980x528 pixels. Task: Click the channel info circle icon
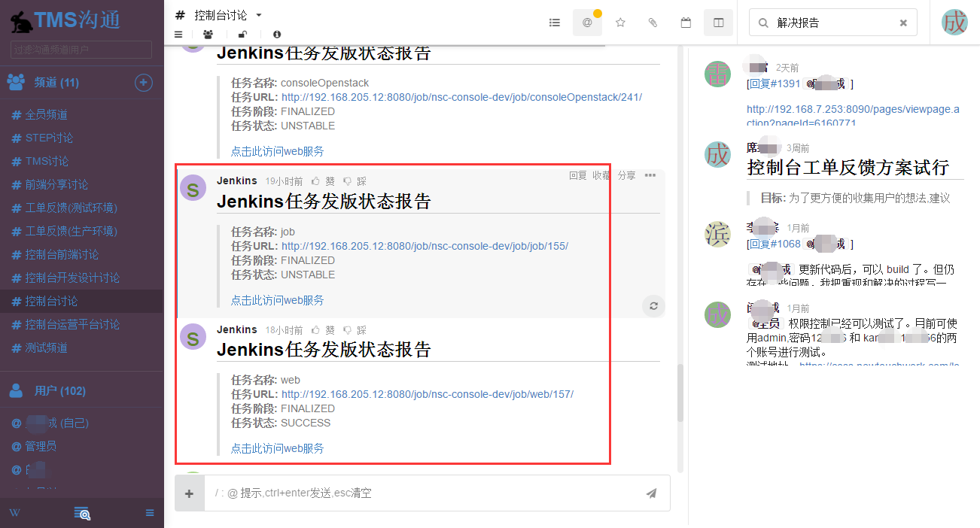(277, 35)
